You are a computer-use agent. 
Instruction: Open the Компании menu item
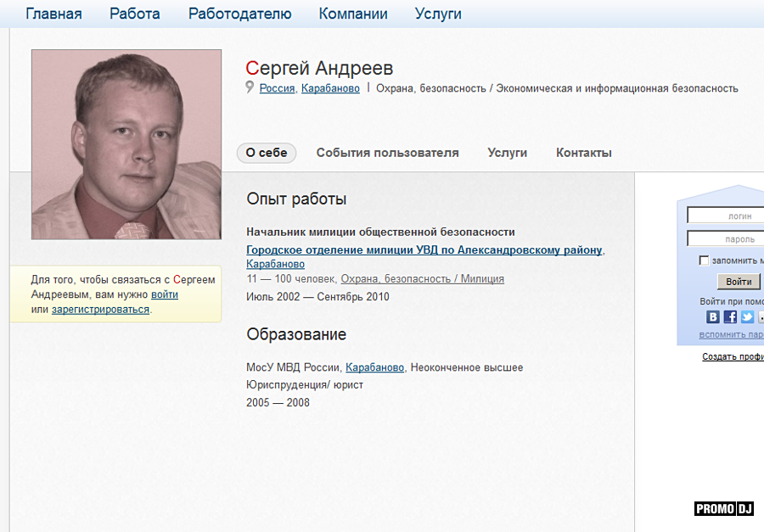click(353, 14)
